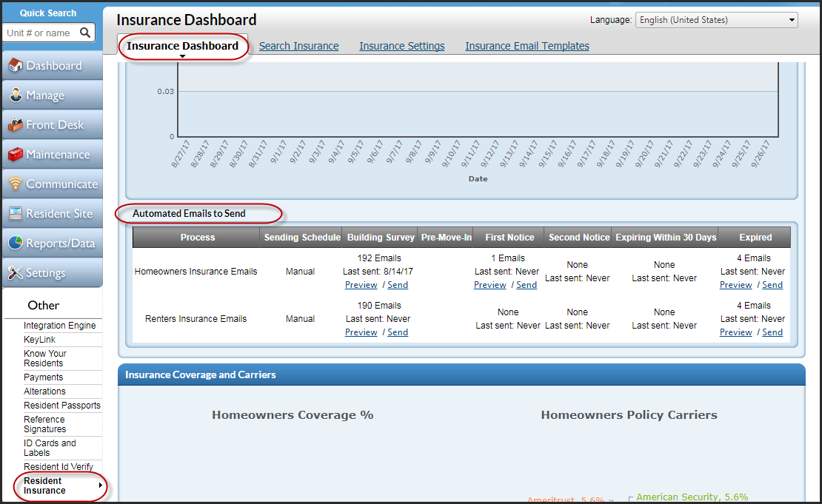
Task: Click the 190 Emails count text
Action: [x=379, y=306]
